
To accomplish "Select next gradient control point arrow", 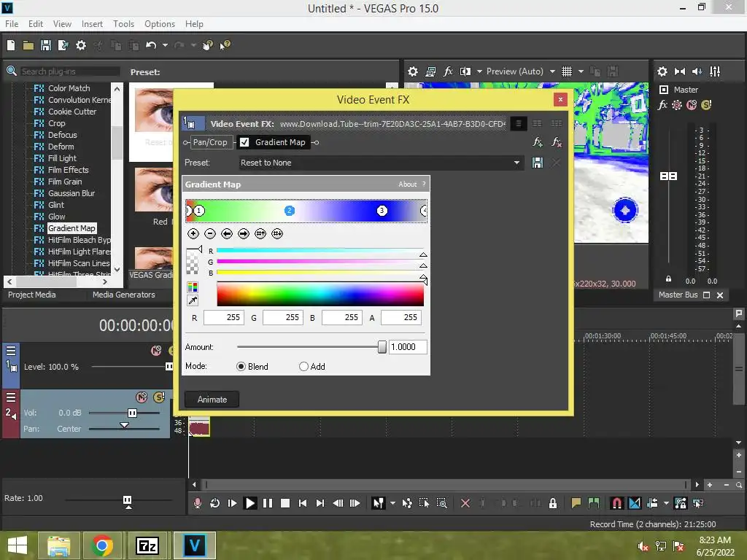I will 244,233.
